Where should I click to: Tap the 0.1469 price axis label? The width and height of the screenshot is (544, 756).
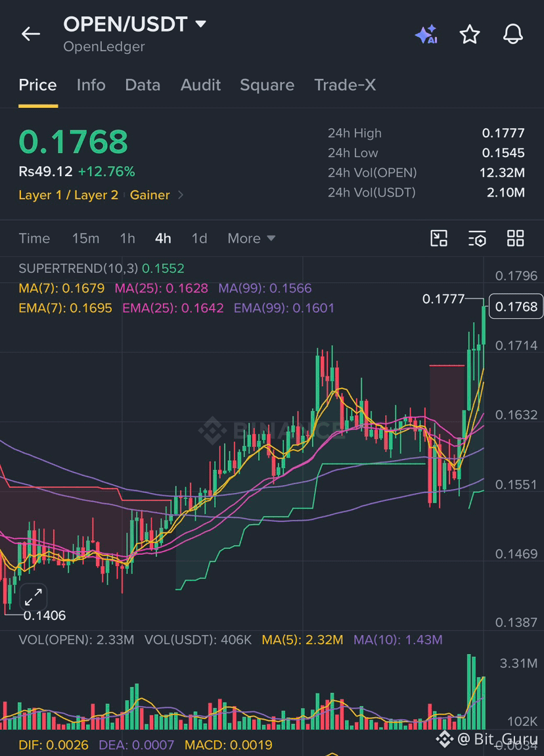[516, 554]
